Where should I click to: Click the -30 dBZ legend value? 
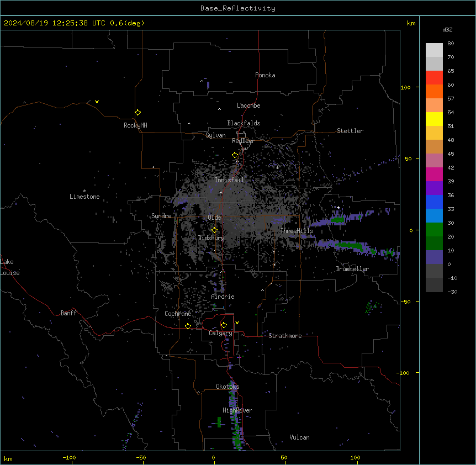click(x=452, y=292)
